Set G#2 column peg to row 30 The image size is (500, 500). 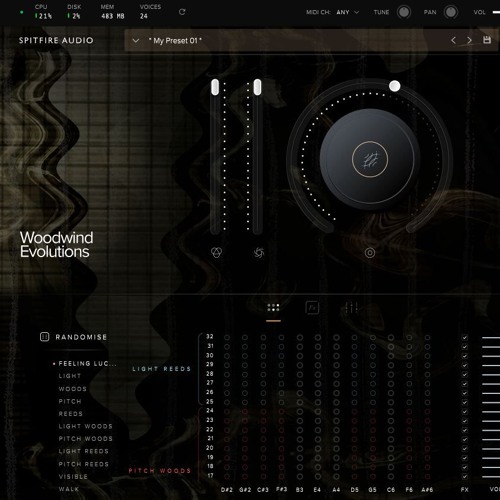click(x=245, y=356)
